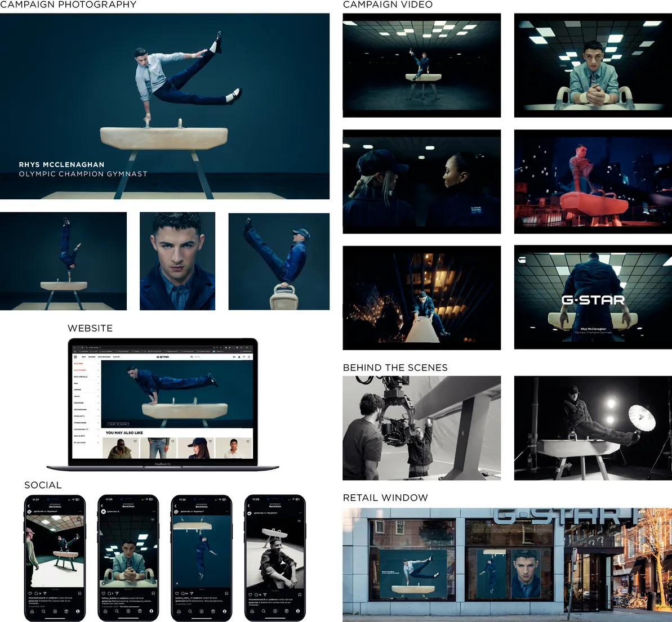Open the hamburger menu on the laptop website
The height and width of the screenshot is (622, 672).
(75, 357)
